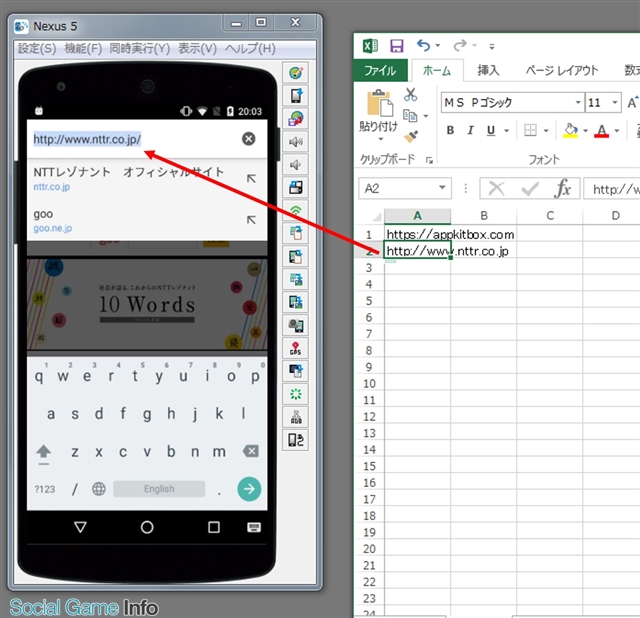The height and width of the screenshot is (618, 640).
Task: Open the font color dropdown arrow
Action: pos(617,131)
